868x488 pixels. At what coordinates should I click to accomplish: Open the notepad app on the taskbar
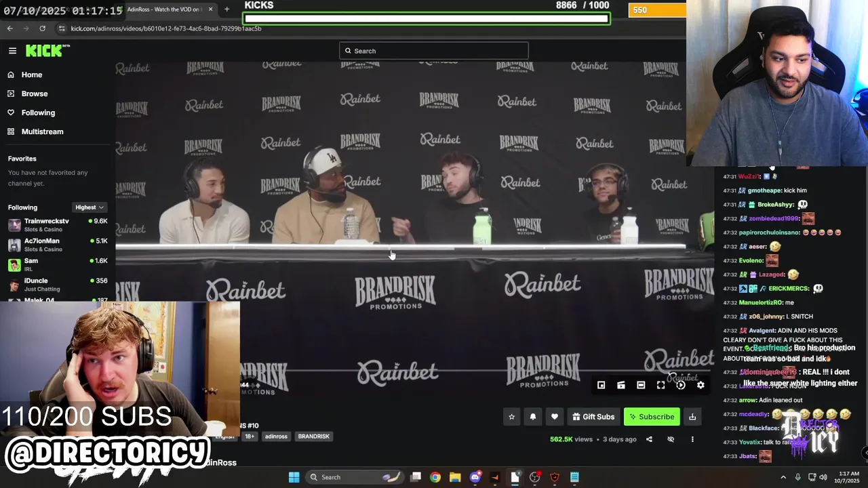(574, 477)
